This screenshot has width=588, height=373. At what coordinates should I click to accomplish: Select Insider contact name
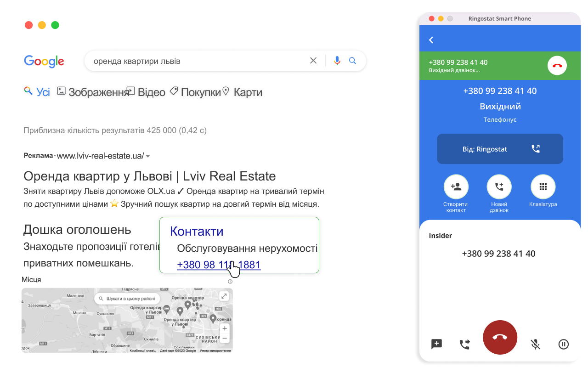click(441, 236)
